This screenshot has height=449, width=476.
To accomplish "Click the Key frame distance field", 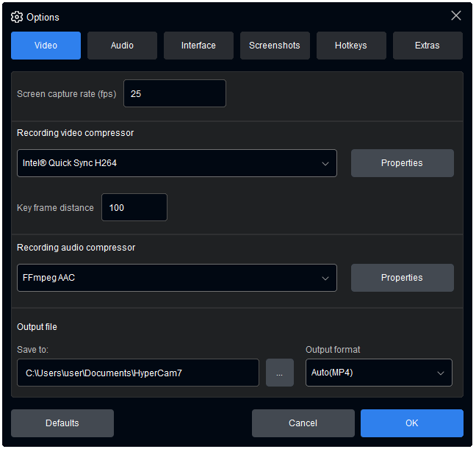I will point(134,208).
